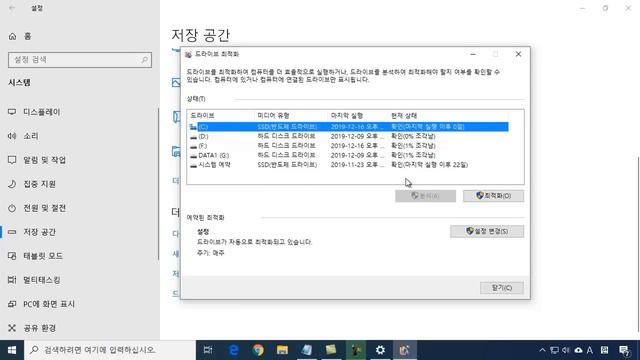Click the Change settings (설정 변경) button

tap(487, 231)
